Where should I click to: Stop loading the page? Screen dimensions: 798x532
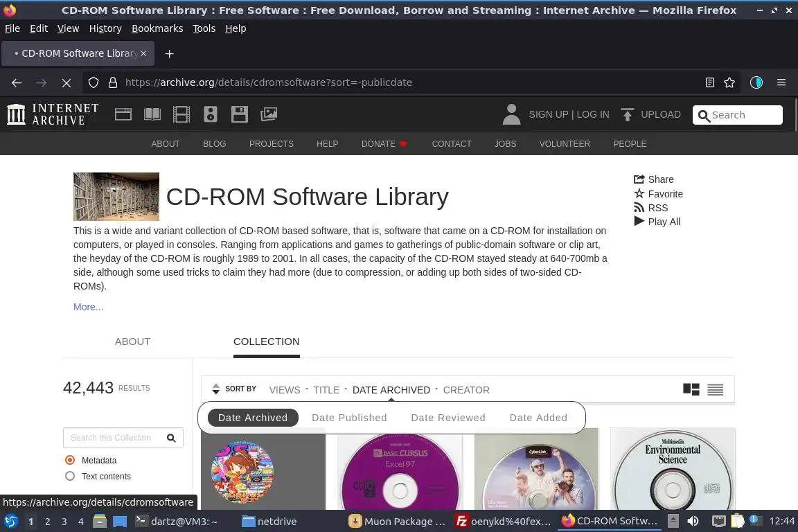(x=66, y=82)
